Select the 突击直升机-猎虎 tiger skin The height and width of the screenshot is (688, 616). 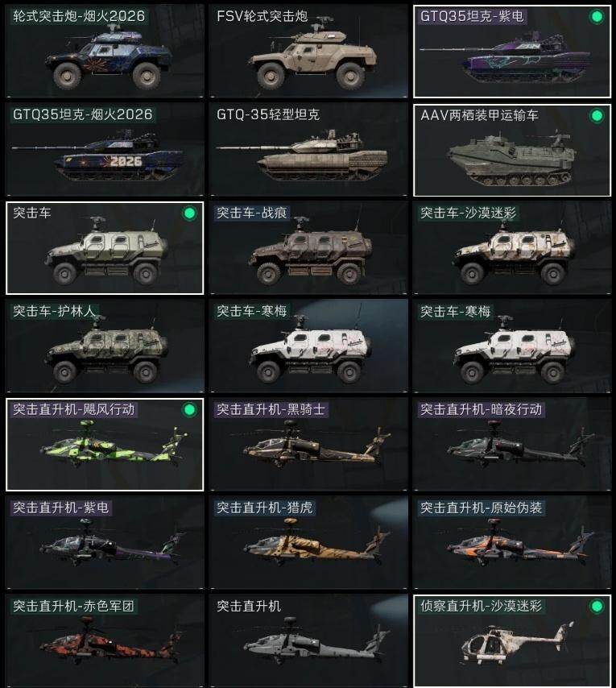point(308,543)
